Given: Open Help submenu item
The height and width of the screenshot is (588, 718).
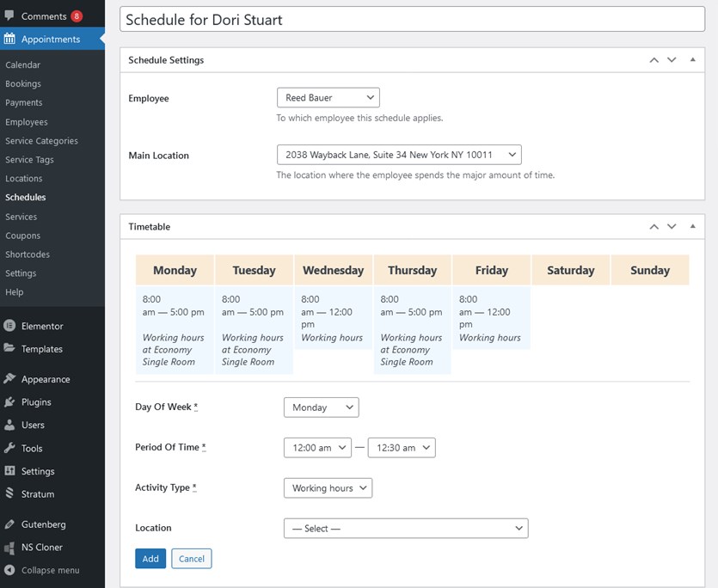Looking at the screenshot, I should [15, 291].
